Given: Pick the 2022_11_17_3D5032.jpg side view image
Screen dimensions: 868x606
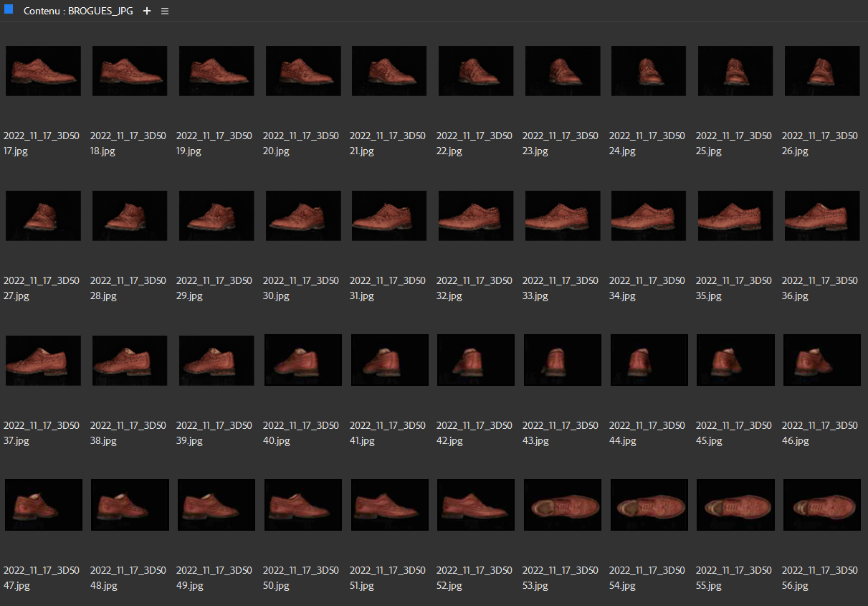Looking at the screenshot, I should (x=476, y=216).
